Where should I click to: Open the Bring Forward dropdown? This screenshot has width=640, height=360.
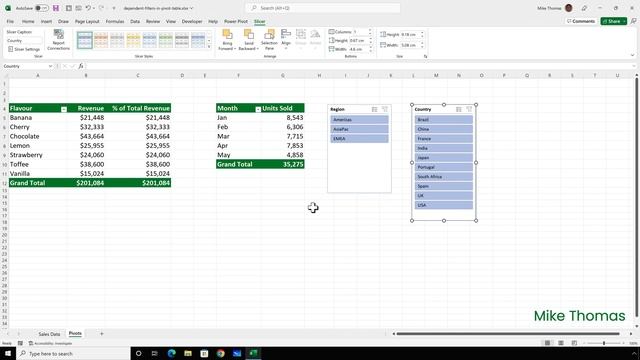click(x=227, y=49)
